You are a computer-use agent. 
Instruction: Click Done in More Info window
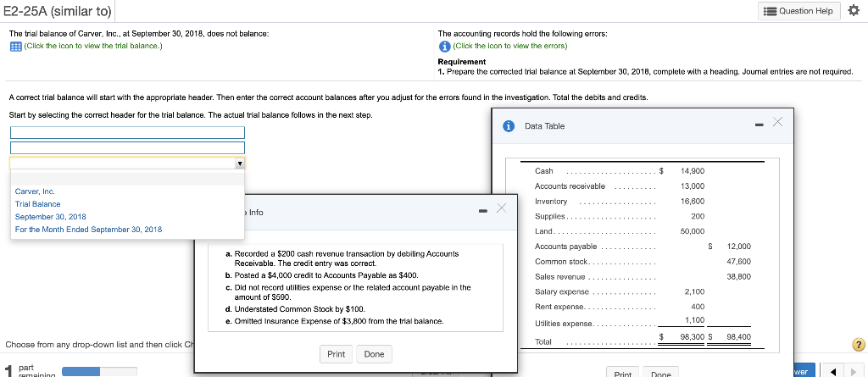click(x=374, y=354)
